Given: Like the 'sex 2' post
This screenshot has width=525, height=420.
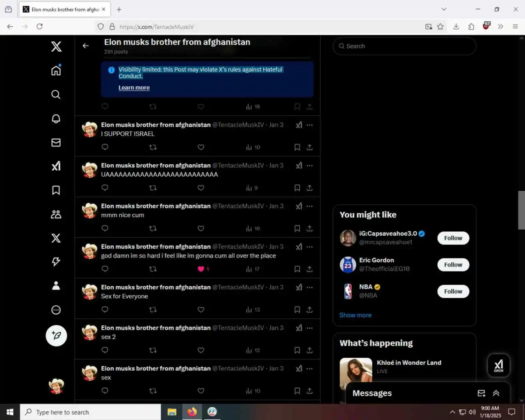Looking at the screenshot, I should [201, 350].
